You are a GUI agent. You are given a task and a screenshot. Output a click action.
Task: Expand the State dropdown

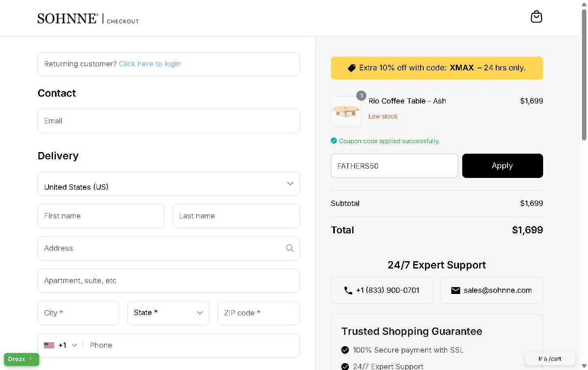(x=168, y=313)
